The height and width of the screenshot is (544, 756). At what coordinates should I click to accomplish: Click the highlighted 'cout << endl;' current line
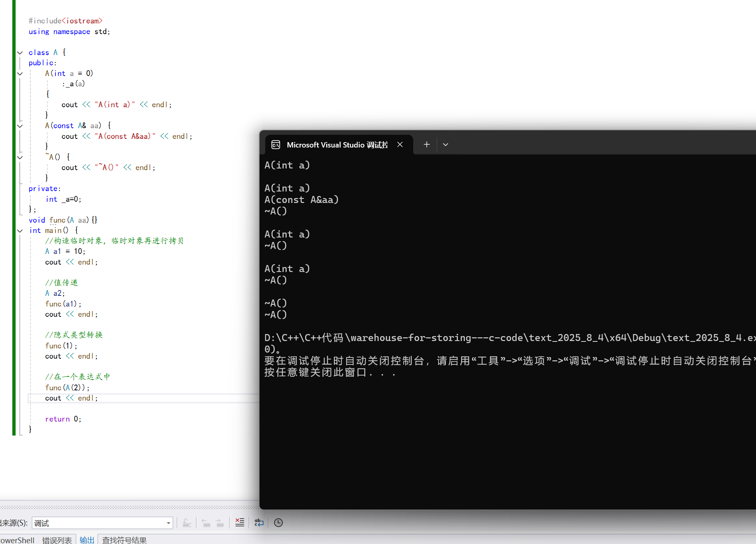coord(71,398)
